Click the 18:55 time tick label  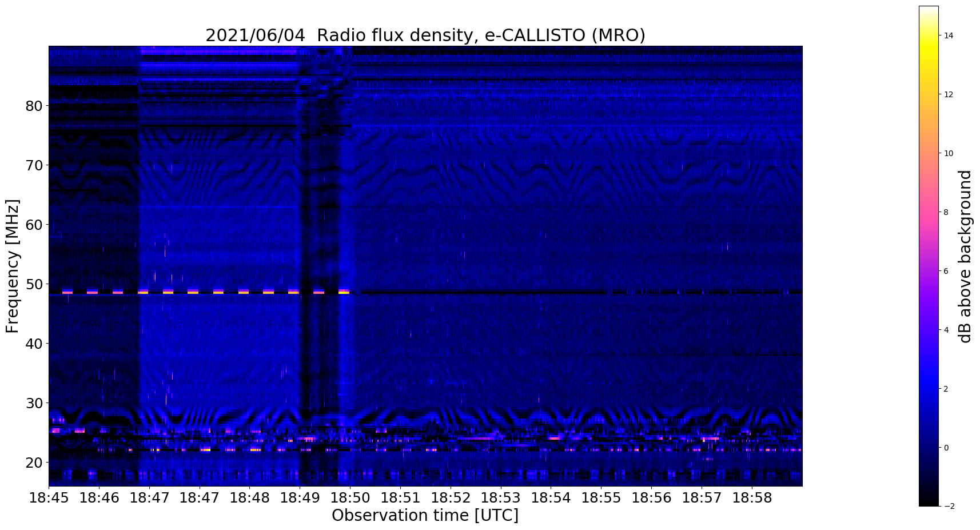[601, 498]
